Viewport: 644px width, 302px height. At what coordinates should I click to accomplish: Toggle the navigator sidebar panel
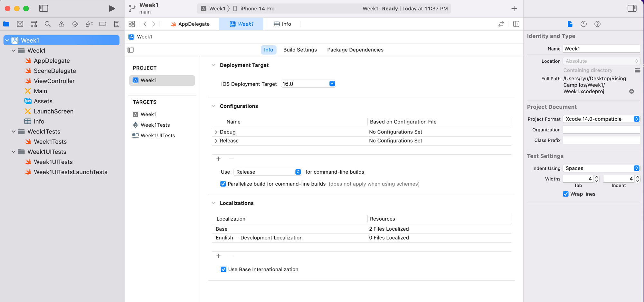(43, 8)
